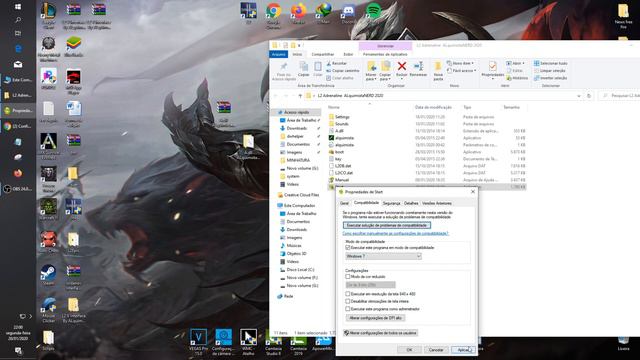Click OK in the properties dialog
This screenshot has height=360, width=640.
(x=409, y=350)
